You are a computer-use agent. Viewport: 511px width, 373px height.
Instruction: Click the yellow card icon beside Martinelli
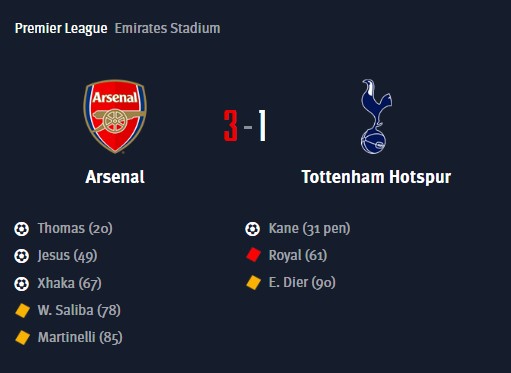[x=22, y=337]
